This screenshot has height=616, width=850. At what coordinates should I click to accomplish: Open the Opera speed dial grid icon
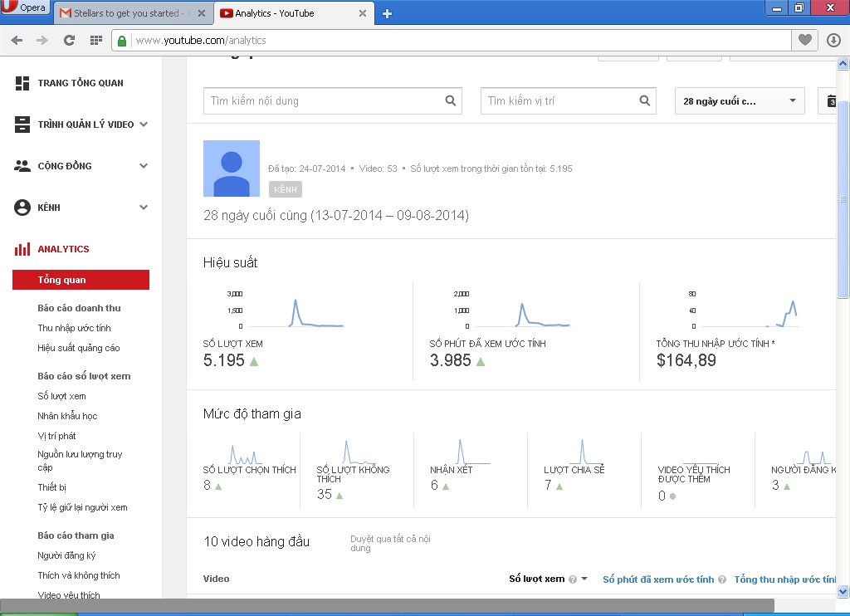pyautogui.click(x=95, y=40)
